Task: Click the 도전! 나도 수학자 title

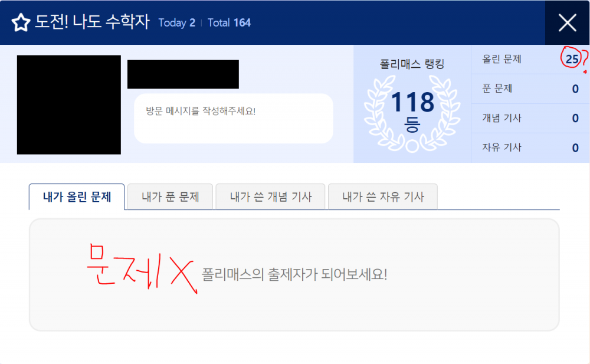Action: [x=92, y=22]
